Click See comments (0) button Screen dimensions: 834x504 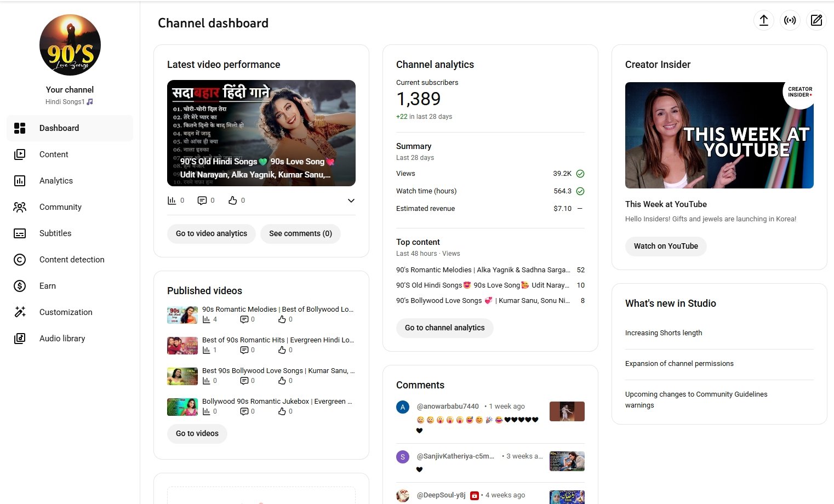tap(300, 233)
